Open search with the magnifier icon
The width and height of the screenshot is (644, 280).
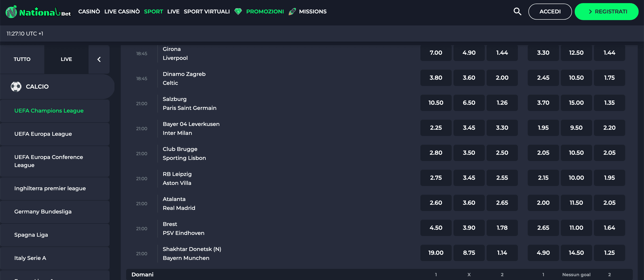coord(517,11)
